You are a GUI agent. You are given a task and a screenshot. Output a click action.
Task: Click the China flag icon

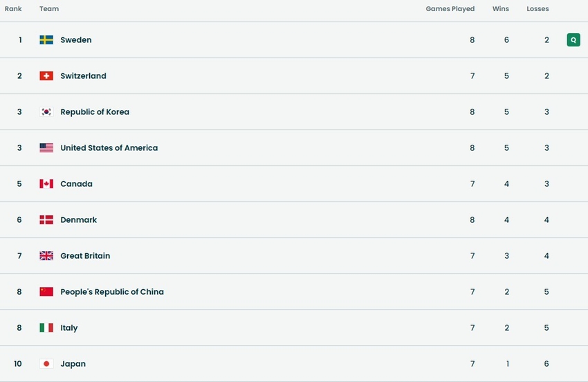click(x=46, y=292)
